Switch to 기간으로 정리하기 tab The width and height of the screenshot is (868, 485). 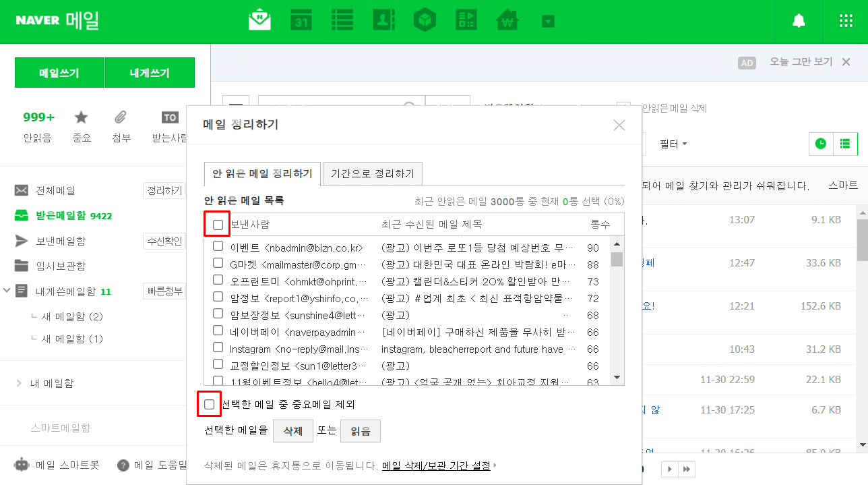click(373, 174)
